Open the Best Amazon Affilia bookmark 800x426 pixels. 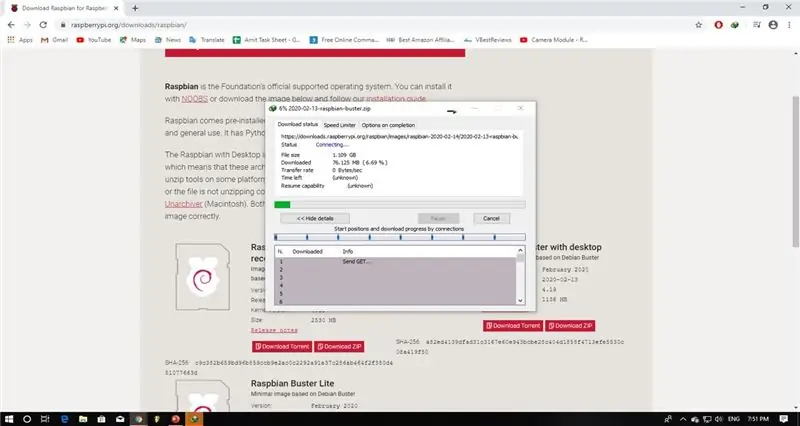coord(420,40)
